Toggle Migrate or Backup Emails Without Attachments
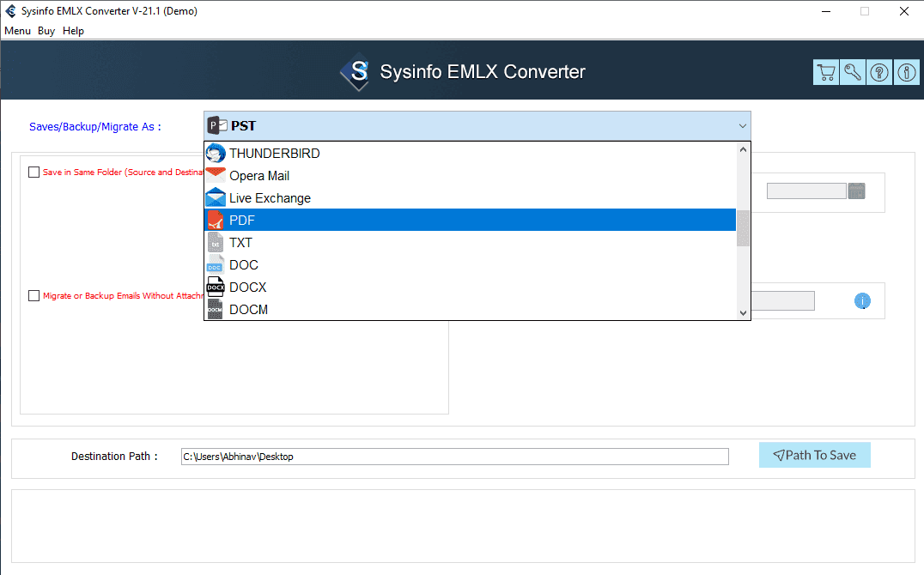The height and width of the screenshot is (575, 924). click(34, 296)
